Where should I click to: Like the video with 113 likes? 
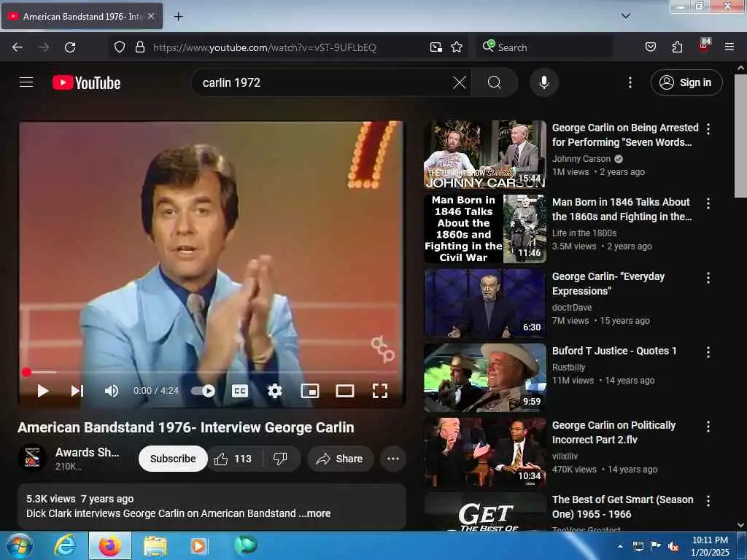click(234, 459)
